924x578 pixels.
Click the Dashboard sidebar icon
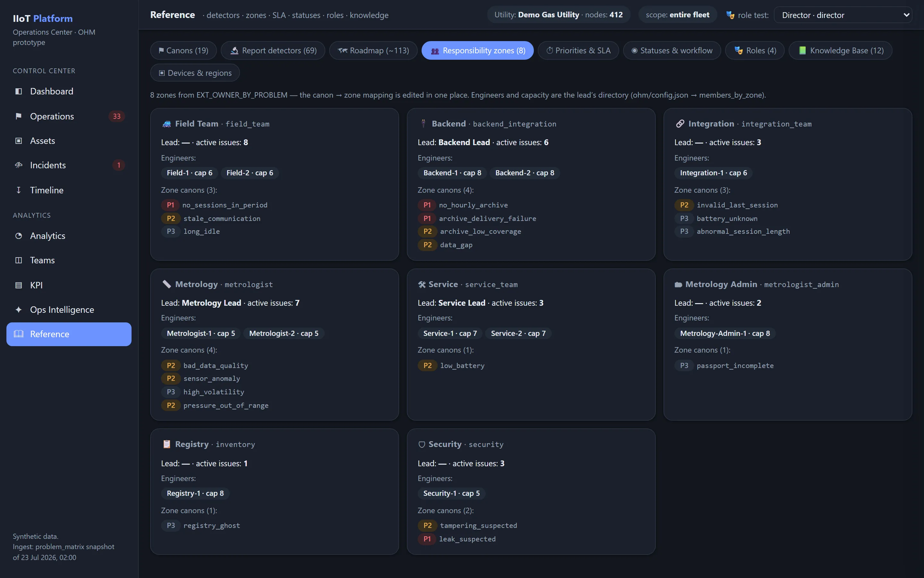[x=18, y=92]
